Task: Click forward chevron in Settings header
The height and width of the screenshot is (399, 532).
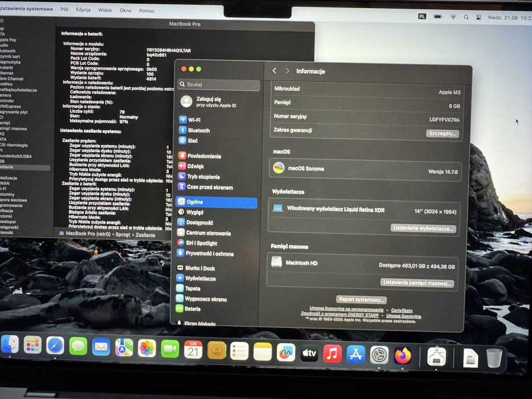Action: (287, 71)
